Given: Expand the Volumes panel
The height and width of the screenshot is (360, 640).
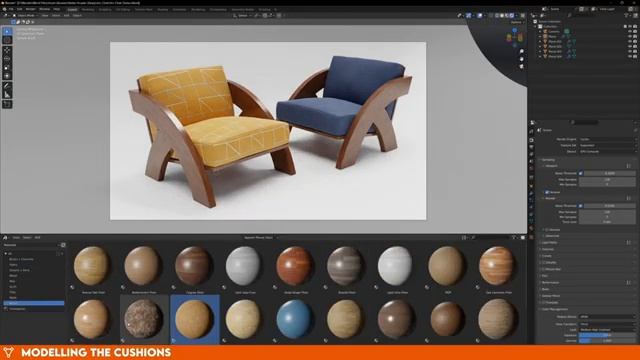Looking at the screenshot, I should point(547,249).
